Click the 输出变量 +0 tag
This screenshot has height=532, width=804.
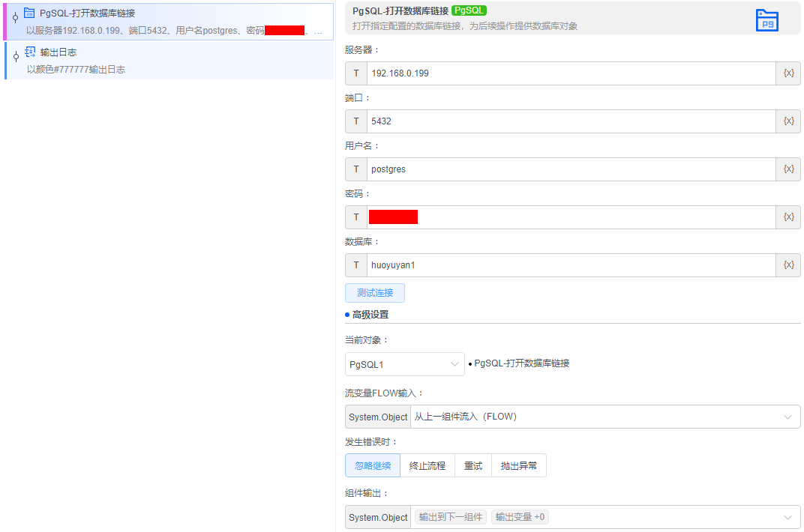(x=520, y=517)
